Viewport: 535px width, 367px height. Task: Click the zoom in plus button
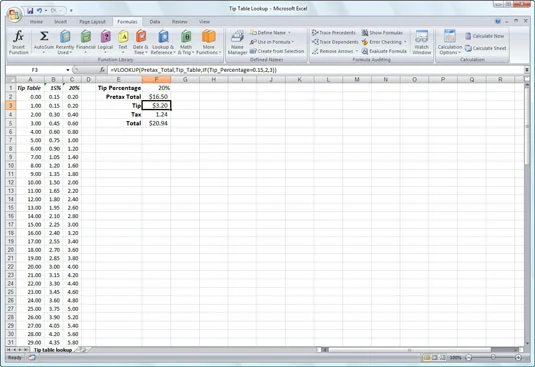518,357
